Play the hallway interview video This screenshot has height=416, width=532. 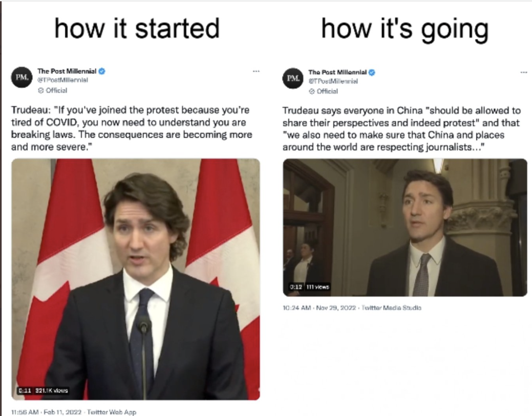point(405,228)
